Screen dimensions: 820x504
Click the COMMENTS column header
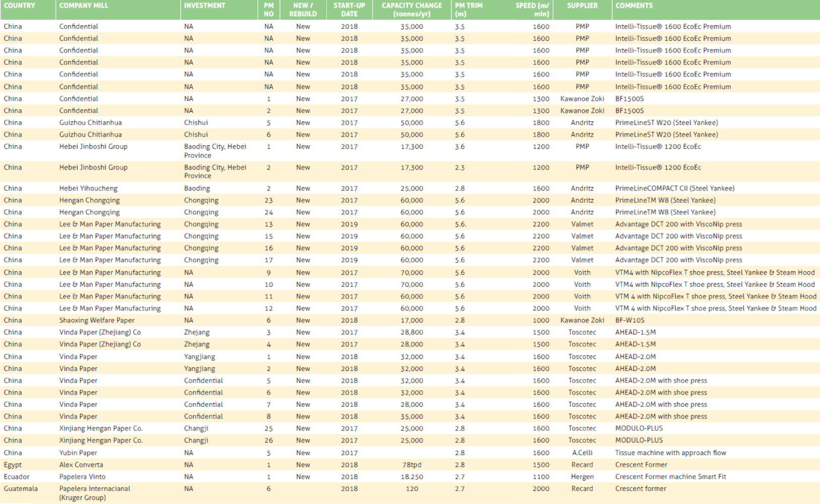point(634,6)
